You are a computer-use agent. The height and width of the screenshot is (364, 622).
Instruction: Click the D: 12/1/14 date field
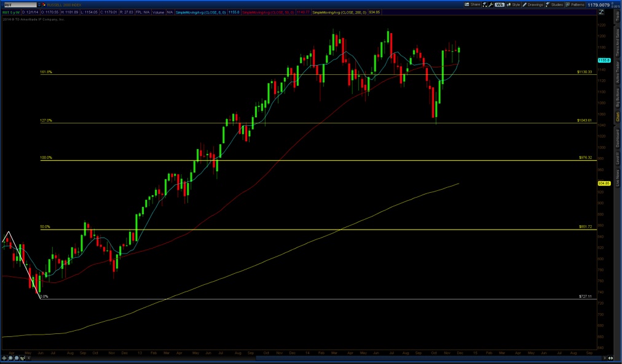click(30, 12)
